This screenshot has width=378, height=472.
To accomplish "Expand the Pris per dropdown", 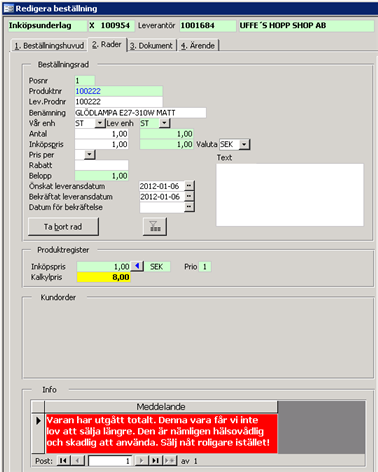I will 89,155.
